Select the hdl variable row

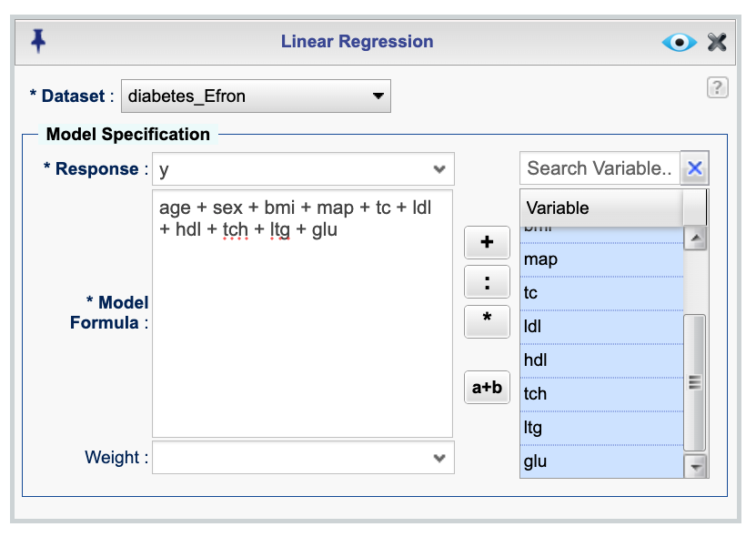601,360
